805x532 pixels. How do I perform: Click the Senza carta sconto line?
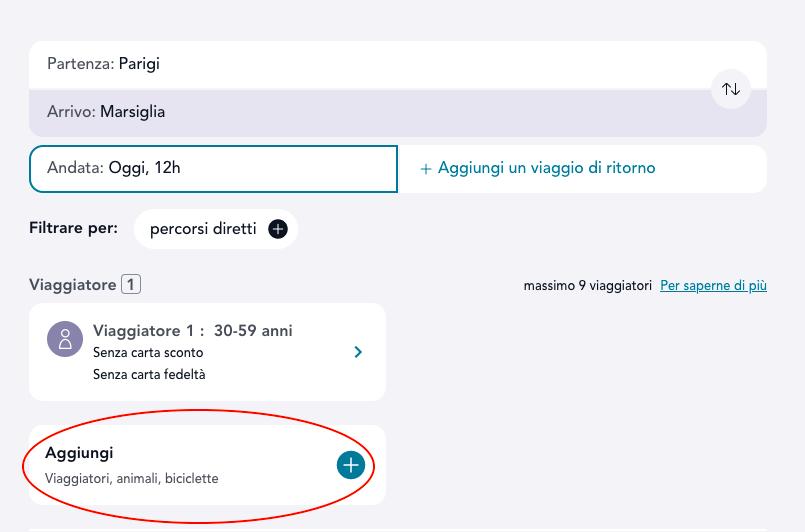pos(148,352)
